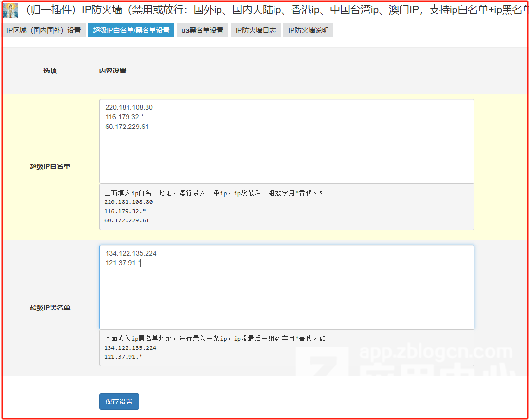This screenshot has height=420, width=529.
Task: Click the 选项 column header
Action: point(50,71)
